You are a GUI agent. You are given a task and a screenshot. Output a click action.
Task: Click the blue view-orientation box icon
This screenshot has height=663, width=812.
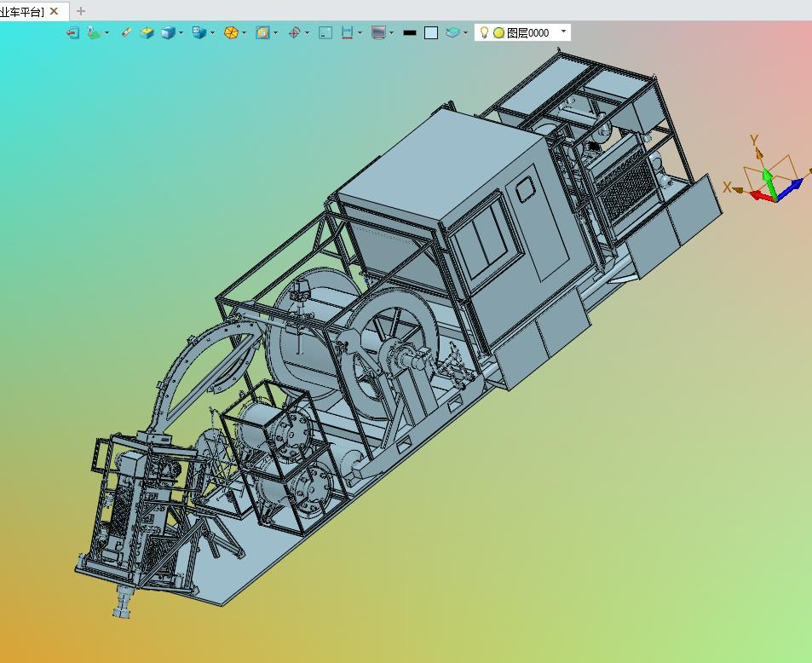click(199, 32)
